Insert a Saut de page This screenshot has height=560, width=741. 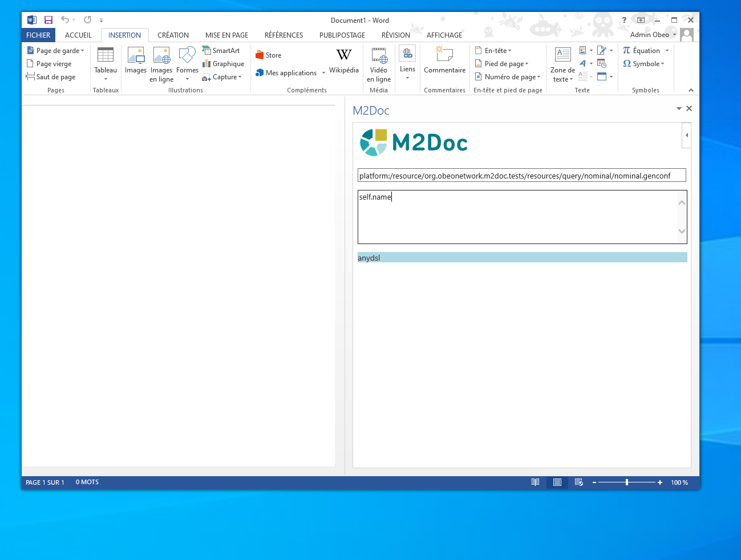(51, 77)
